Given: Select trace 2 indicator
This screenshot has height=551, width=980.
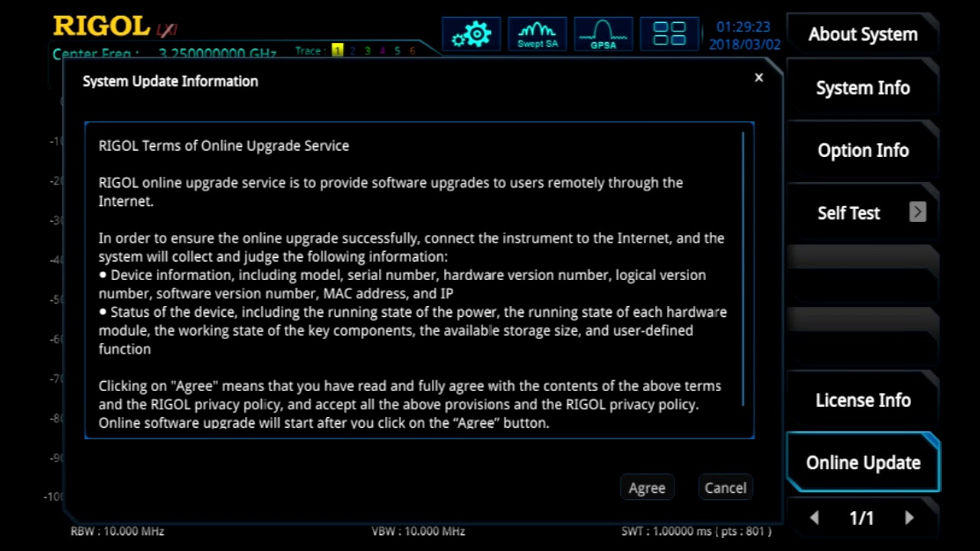Looking at the screenshot, I should 353,51.
